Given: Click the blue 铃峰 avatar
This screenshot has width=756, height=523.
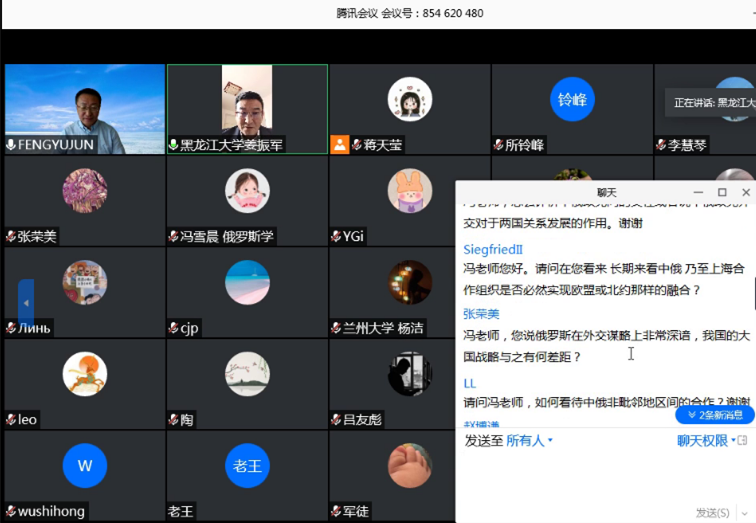Looking at the screenshot, I should tap(572, 99).
